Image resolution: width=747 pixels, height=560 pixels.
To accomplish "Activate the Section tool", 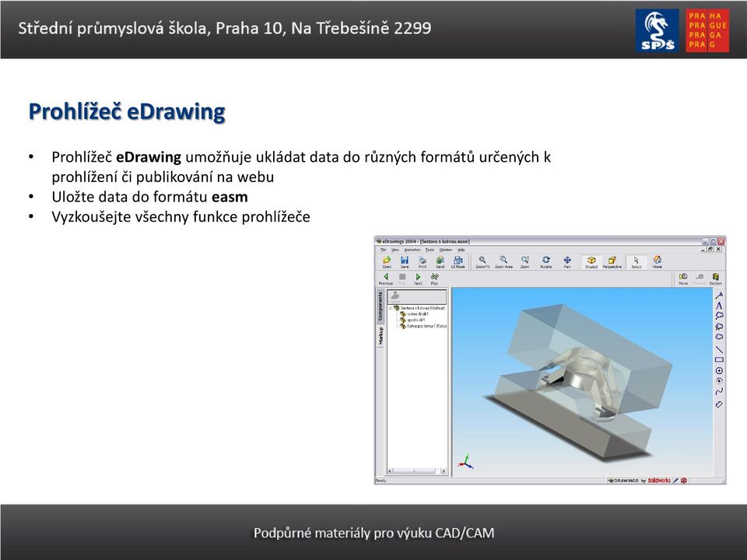I will pyautogui.click(x=716, y=278).
